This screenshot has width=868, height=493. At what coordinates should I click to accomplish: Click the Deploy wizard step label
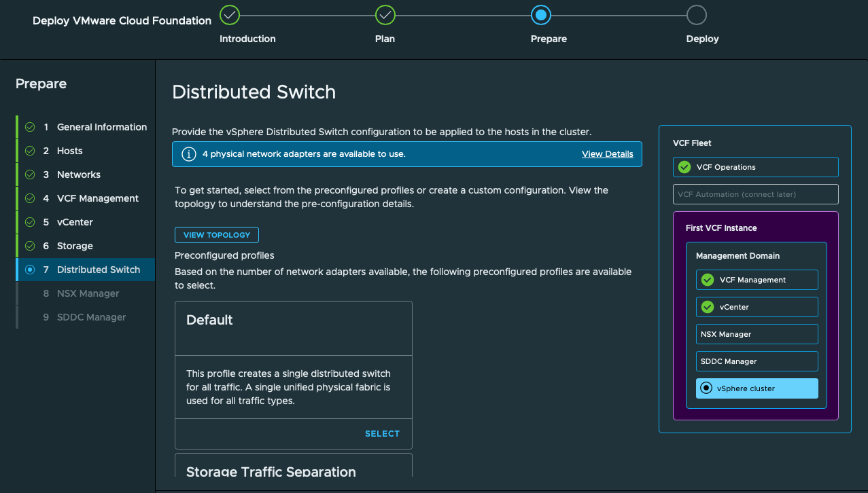[x=702, y=39]
